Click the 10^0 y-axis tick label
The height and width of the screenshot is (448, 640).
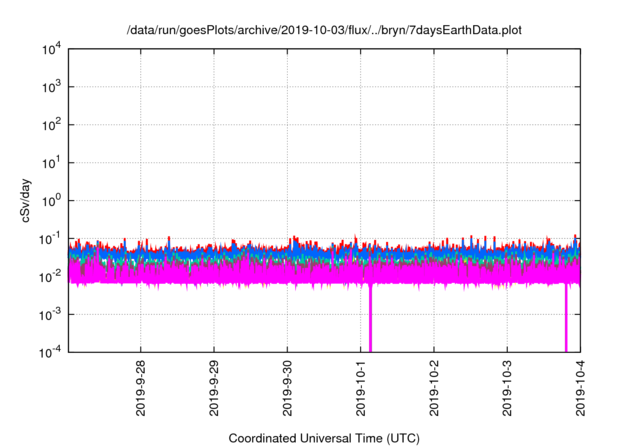[x=51, y=201]
